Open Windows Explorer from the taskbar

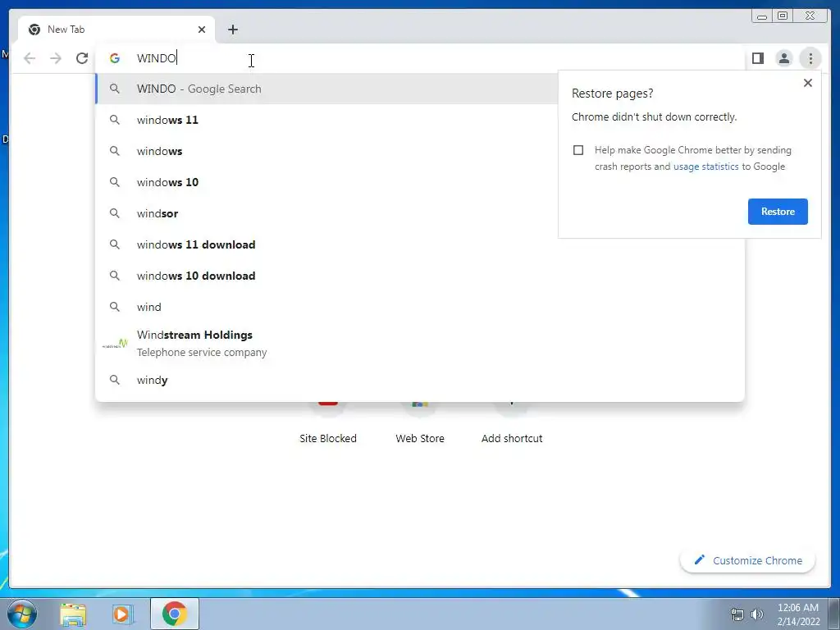coord(73,614)
